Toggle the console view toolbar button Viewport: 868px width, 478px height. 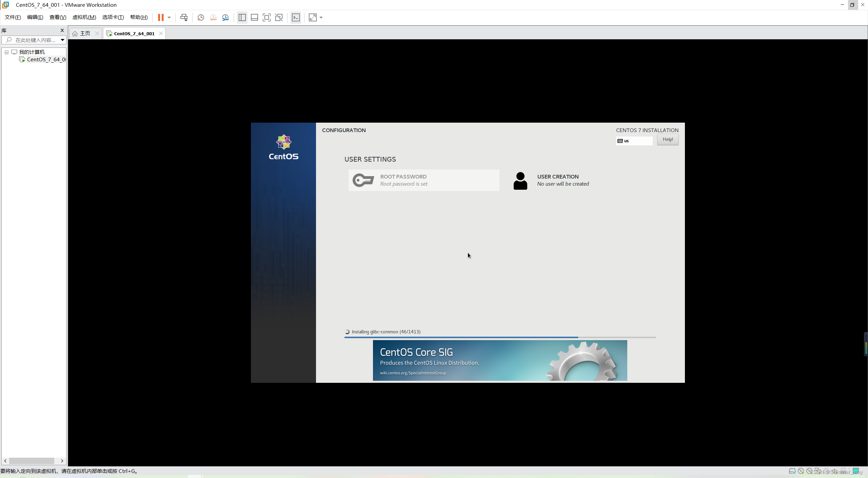pos(296,17)
